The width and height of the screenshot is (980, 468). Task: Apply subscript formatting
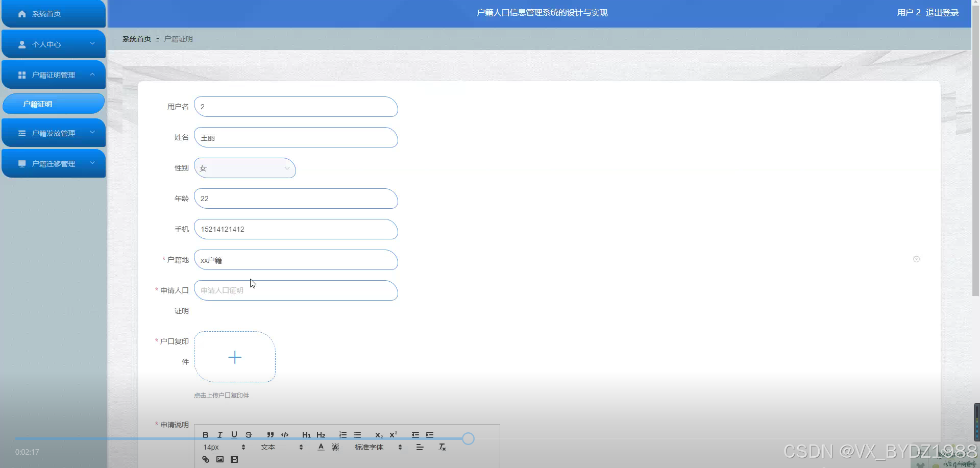[379, 435]
